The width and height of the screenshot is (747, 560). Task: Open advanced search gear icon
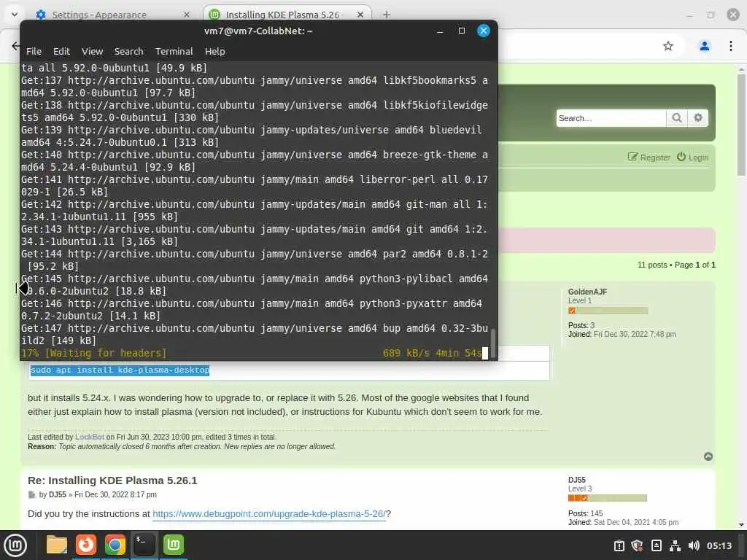[x=698, y=118]
